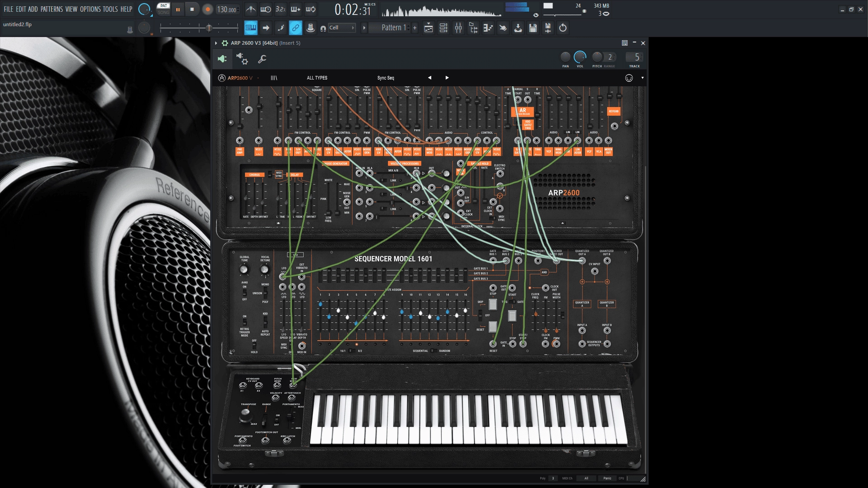Open the OPTIONS menu
Image resolution: width=868 pixels, height=488 pixels.
click(90, 9)
